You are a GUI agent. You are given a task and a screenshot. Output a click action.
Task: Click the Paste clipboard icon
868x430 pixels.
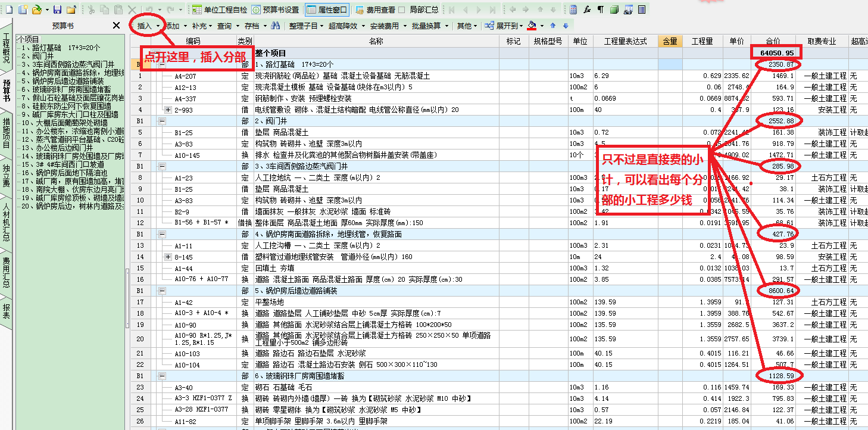tap(118, 10)
